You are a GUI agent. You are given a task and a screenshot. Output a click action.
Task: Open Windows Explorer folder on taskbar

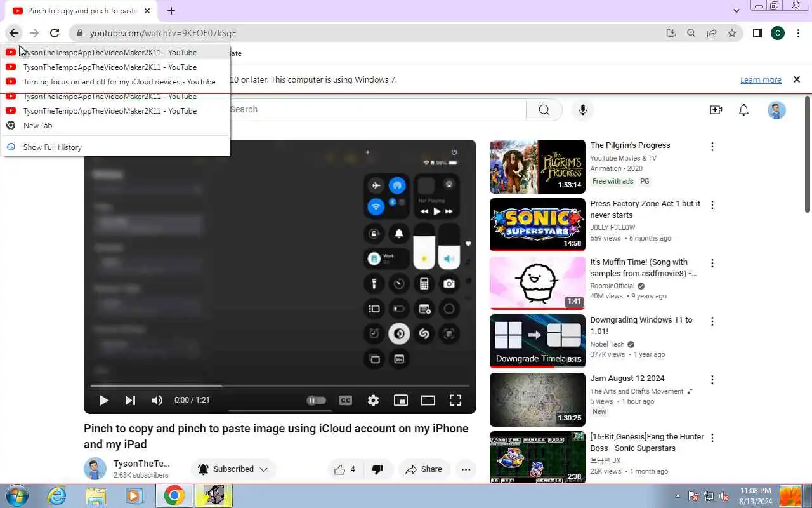point(96,496)
